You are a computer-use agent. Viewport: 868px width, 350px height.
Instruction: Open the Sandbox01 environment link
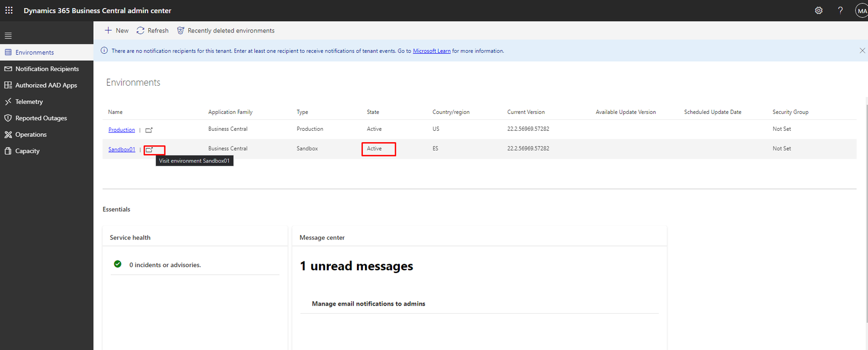[122, 149]
